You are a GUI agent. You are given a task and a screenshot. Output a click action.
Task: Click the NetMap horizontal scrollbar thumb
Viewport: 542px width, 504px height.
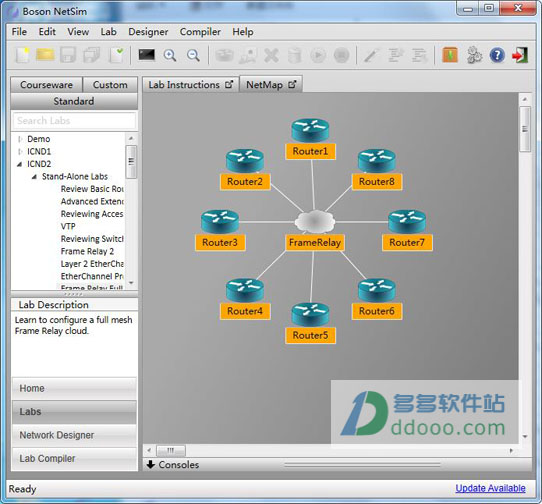point(171,450)
